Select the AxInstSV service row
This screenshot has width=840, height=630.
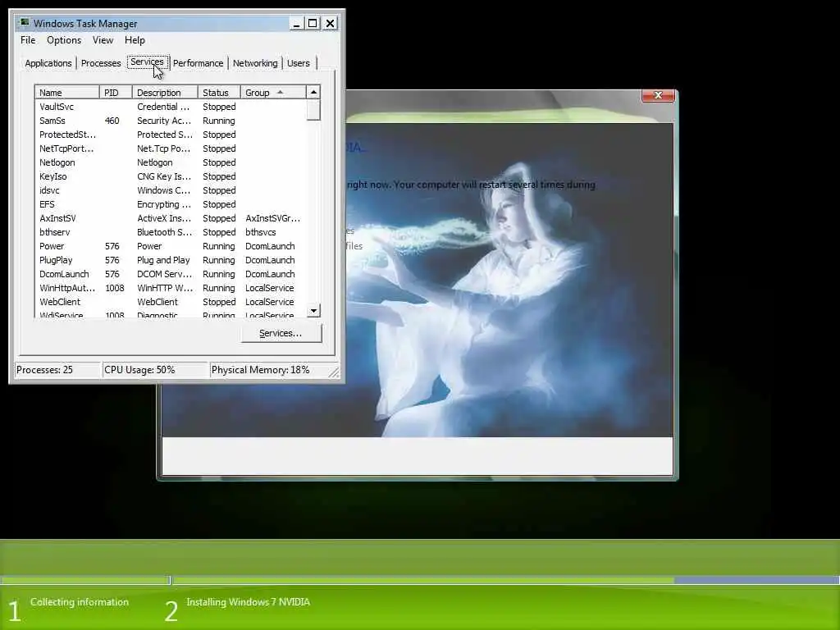(x=171, y=218)
